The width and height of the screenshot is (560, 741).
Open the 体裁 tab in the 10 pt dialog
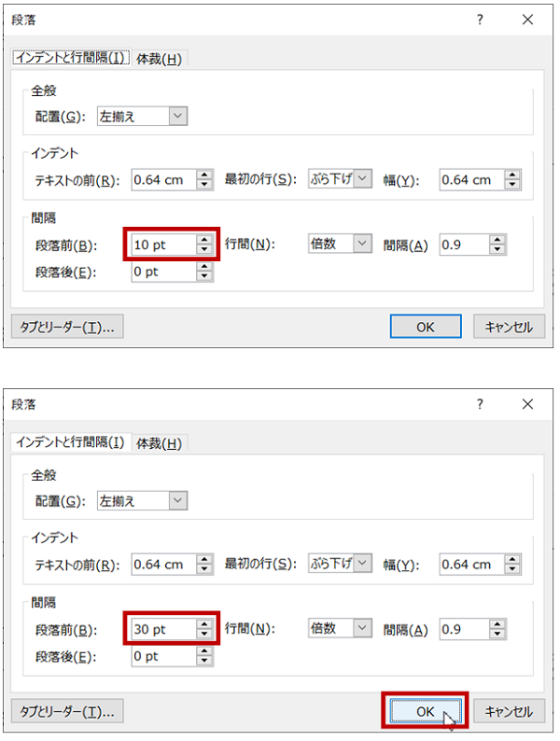(159, 59)
